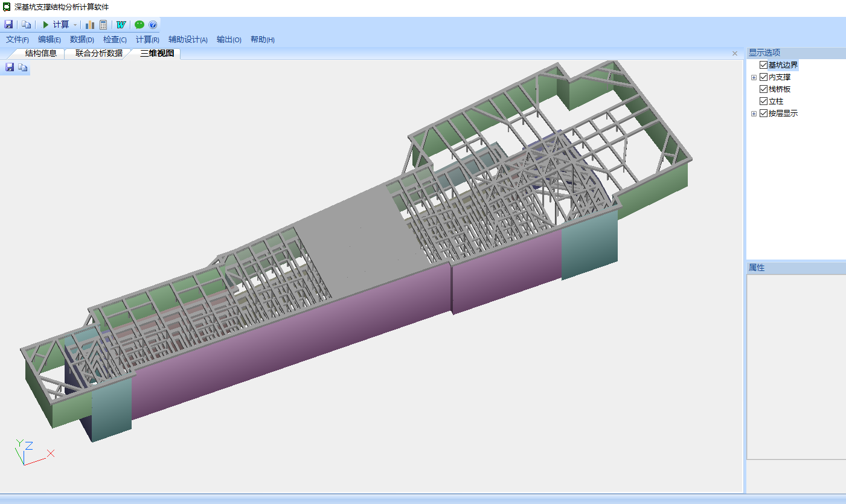Toggle the 栈桥板 display checkbox
The image size is (846, 504).
tap(764, 89)
